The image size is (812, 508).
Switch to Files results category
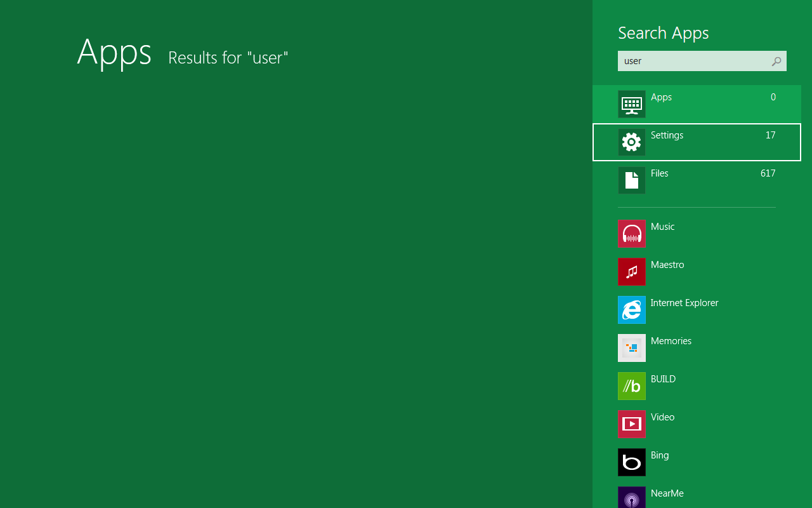pyautogui.click(x=697, y=180)
